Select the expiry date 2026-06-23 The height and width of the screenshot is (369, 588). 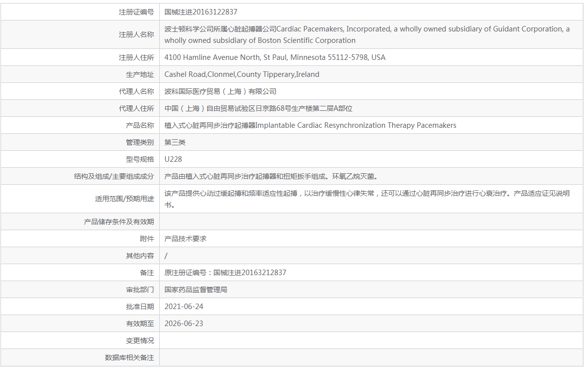point(184,324)
